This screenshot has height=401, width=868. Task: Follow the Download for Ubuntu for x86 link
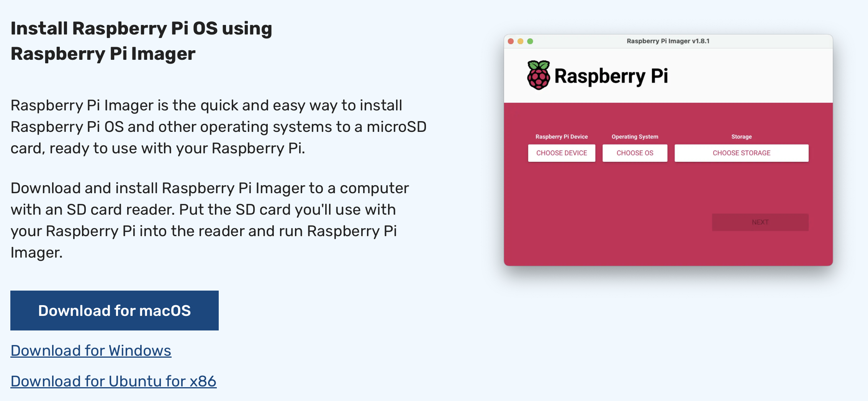point(114,381)
